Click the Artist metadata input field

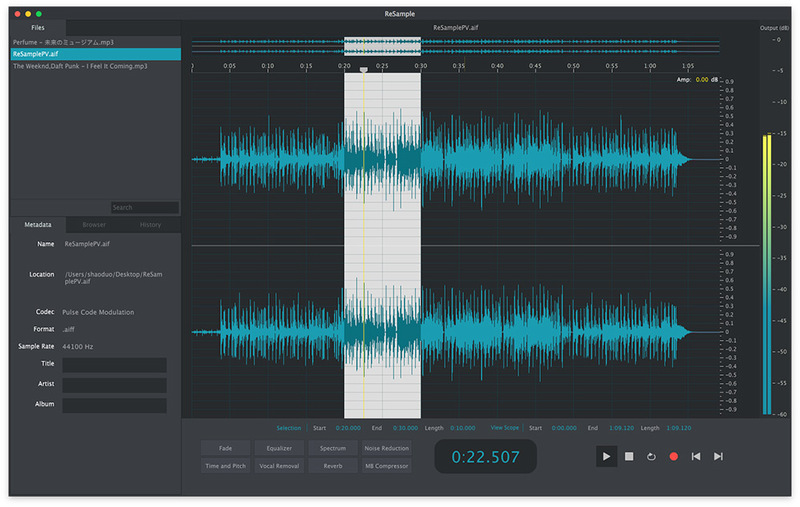(x=114, y=385)
